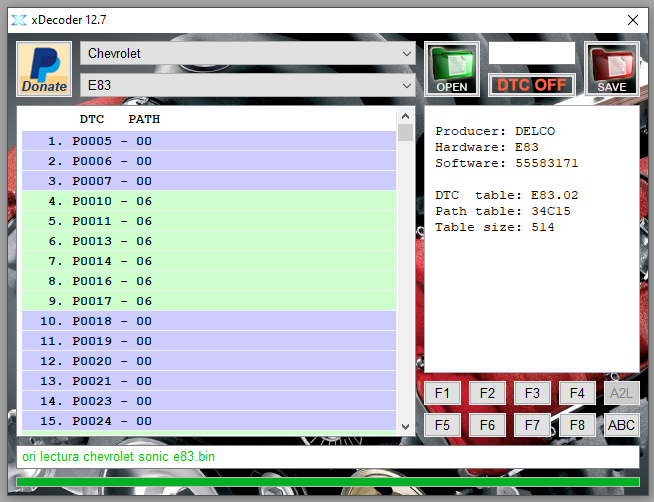Click the Software: 55583171 info line
The width and height of the screenshot is (654, 502).
pos(507,163)
